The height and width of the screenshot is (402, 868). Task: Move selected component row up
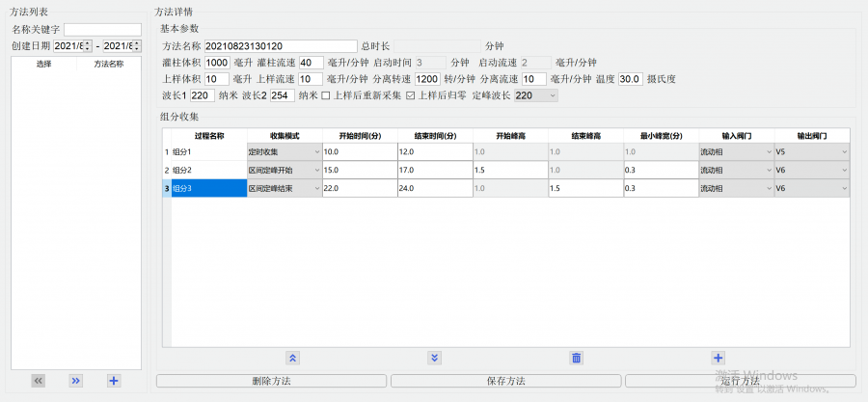(292, 358)
